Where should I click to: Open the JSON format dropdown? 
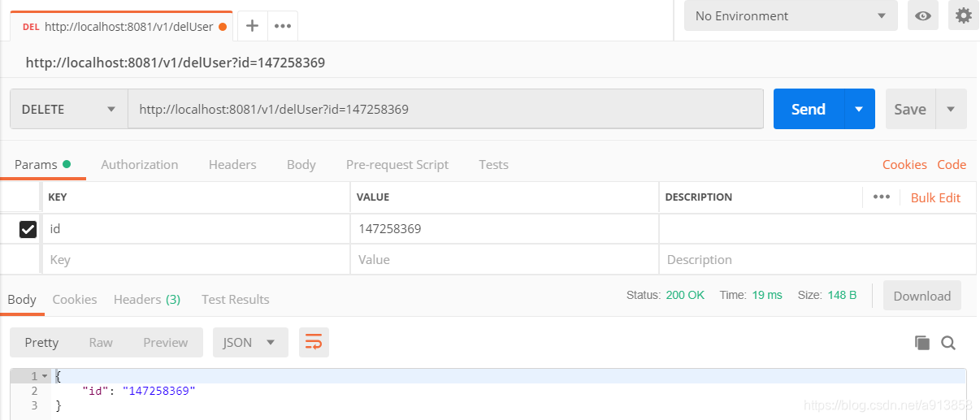click(x=250, y=342)
